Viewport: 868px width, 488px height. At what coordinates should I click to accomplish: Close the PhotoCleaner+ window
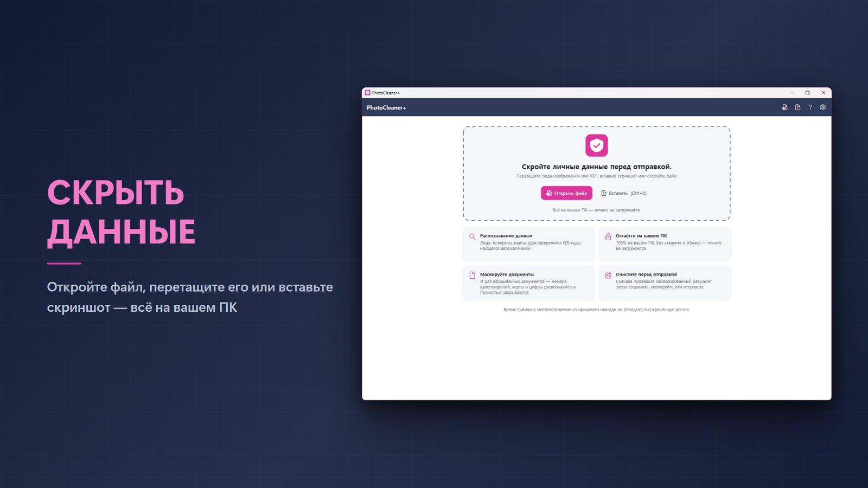click(823, 93)
